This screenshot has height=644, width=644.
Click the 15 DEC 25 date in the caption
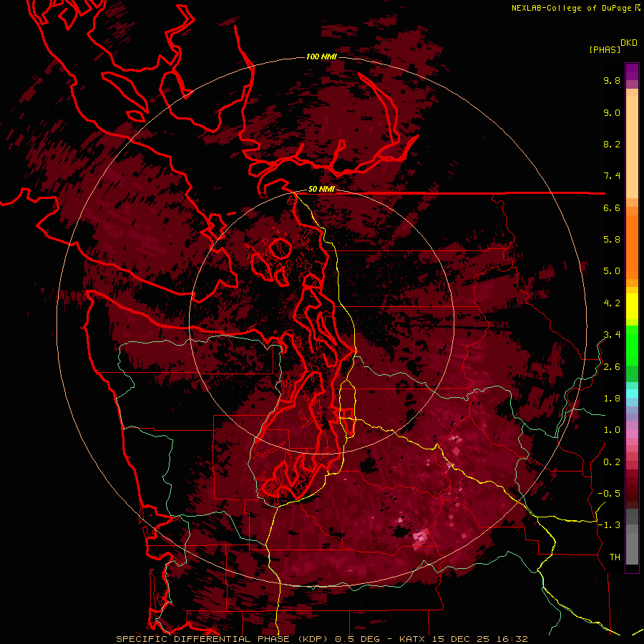462,639
